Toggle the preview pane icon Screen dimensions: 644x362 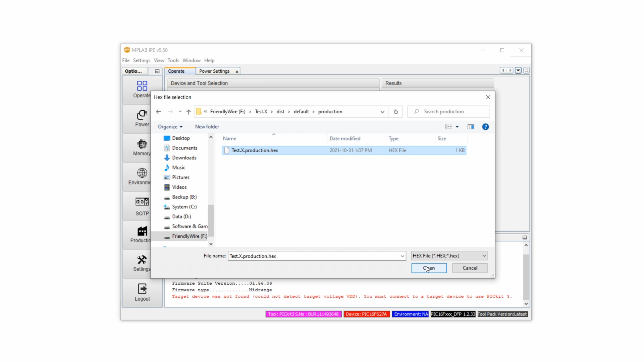click(x=471, y=127)
